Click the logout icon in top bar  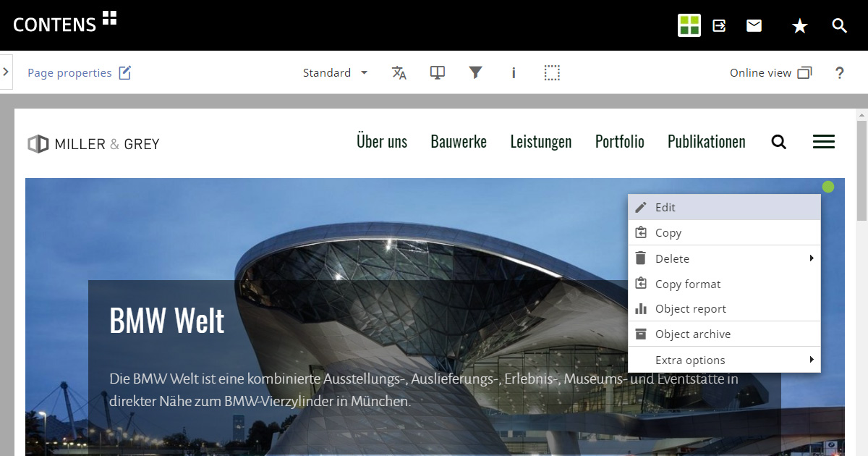719,26
